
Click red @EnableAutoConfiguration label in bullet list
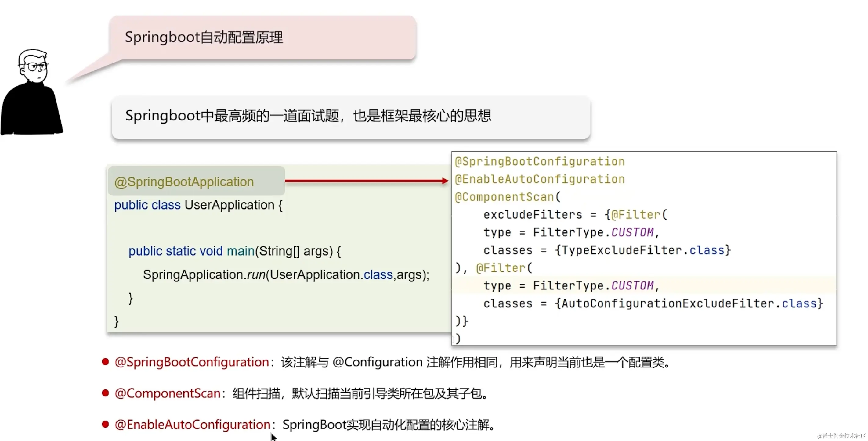[x=192, y=425]
